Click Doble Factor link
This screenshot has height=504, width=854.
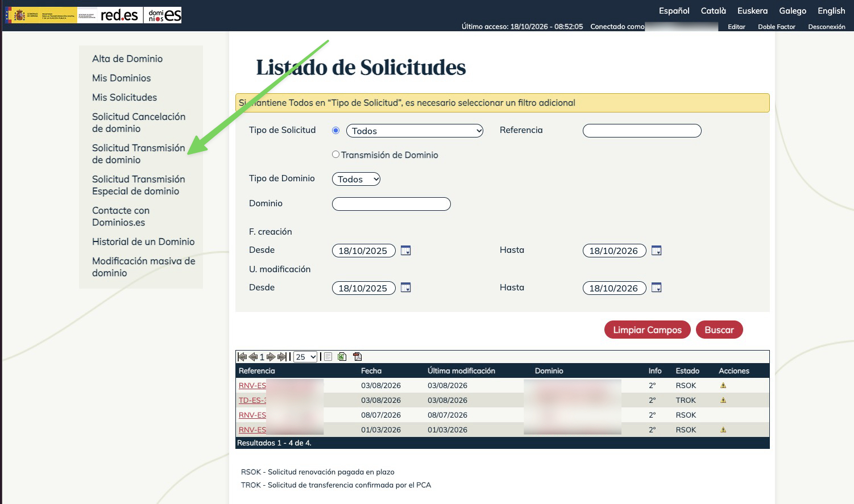point(777,27)
